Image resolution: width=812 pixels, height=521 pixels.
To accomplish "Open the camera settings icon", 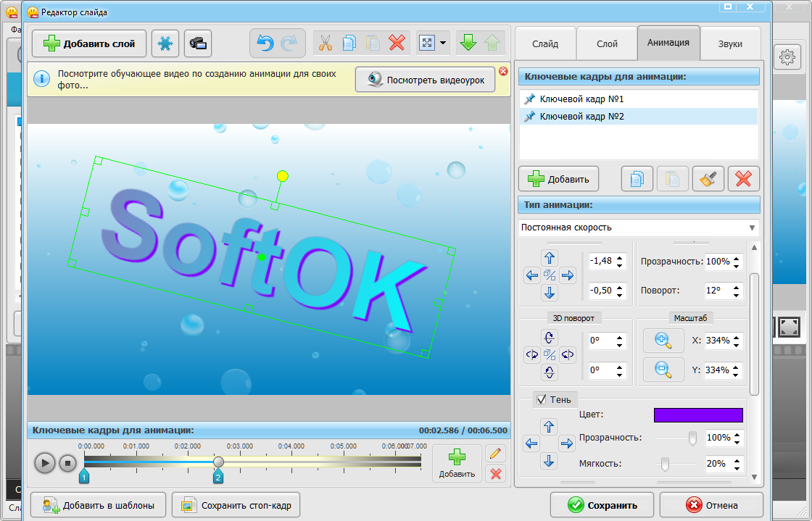I will pos(198,43).
